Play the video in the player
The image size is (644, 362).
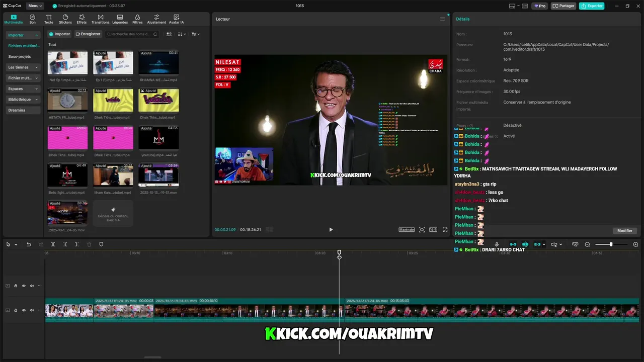click(x=331, y=230)
